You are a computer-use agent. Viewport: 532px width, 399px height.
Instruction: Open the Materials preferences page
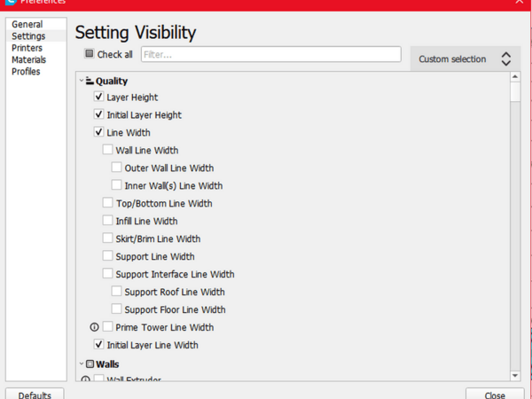tap(28, 60)
